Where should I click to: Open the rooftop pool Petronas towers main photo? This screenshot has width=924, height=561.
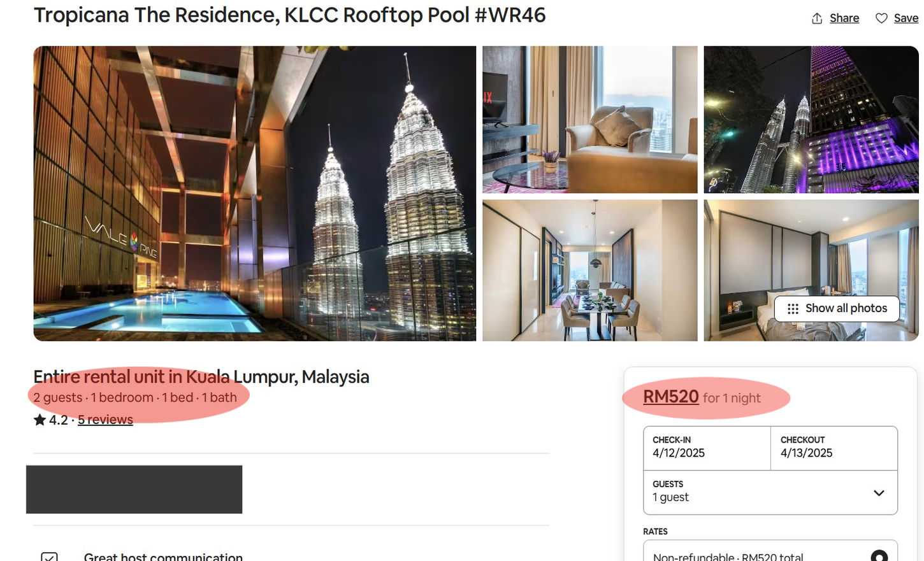pyautogui.click(x=255, y=194)
